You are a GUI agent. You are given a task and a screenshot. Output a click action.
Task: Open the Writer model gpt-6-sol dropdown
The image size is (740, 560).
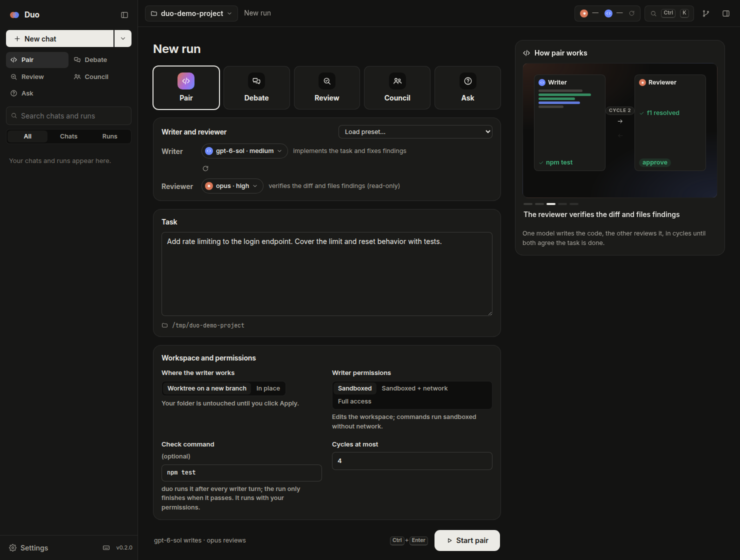[244, 151]
